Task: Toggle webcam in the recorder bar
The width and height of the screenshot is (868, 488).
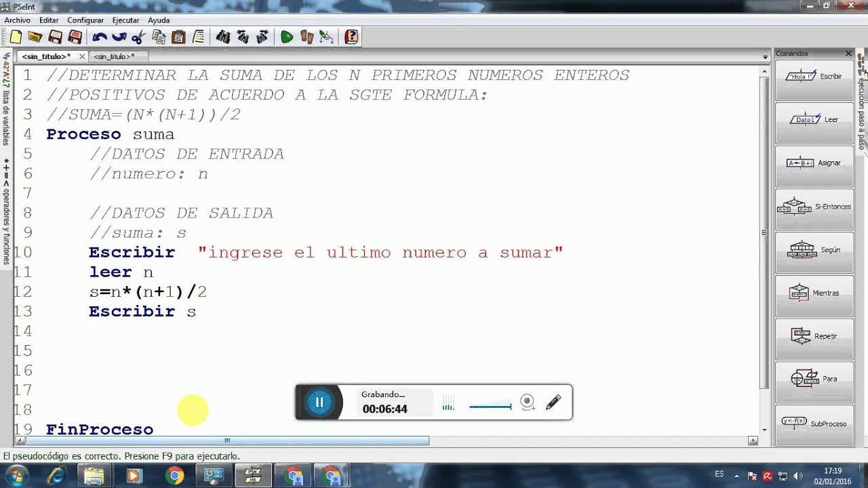Action: pyautogui.click(x=528, y=403)
